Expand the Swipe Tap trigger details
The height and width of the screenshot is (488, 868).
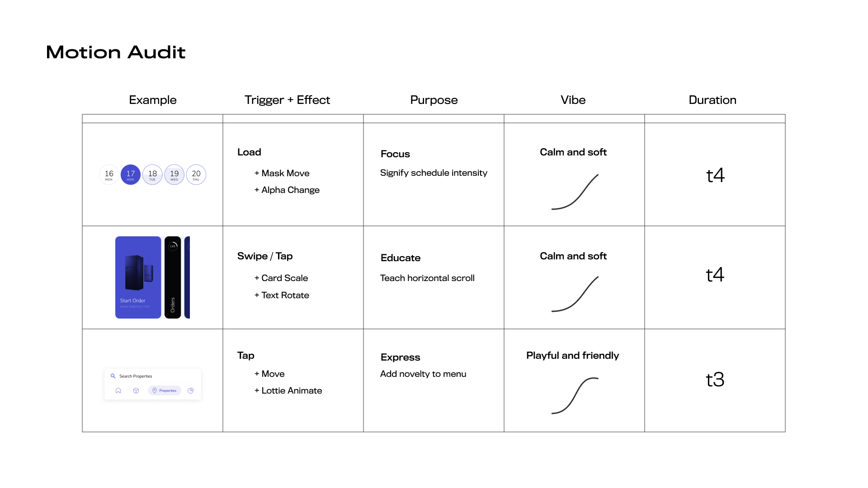(x=264, y=256)
